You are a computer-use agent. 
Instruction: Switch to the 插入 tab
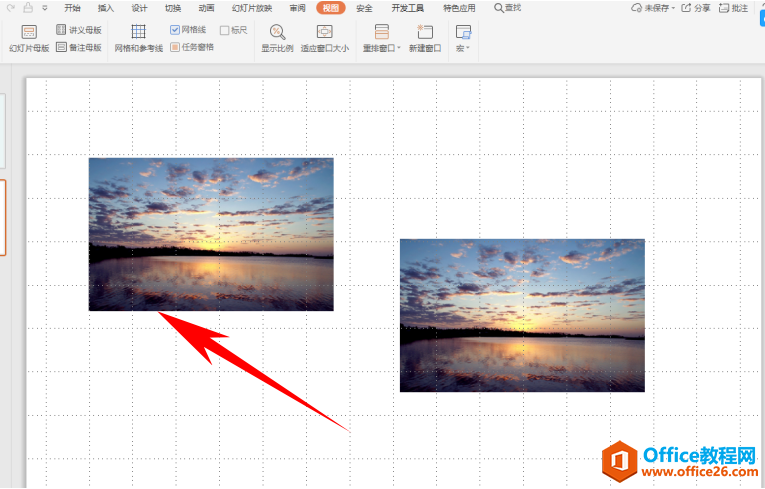(106, 8)
